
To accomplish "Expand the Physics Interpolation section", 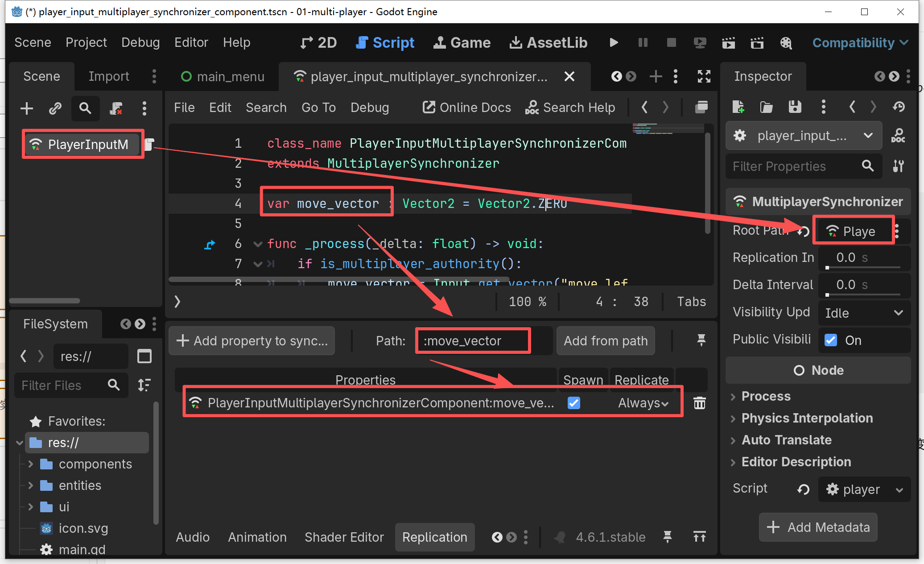I will point(807,418).
